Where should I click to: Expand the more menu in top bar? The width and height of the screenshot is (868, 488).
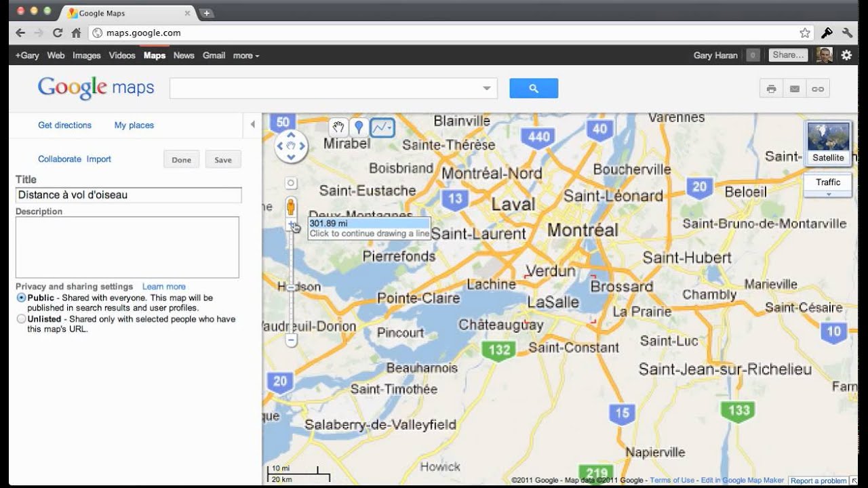245,56
